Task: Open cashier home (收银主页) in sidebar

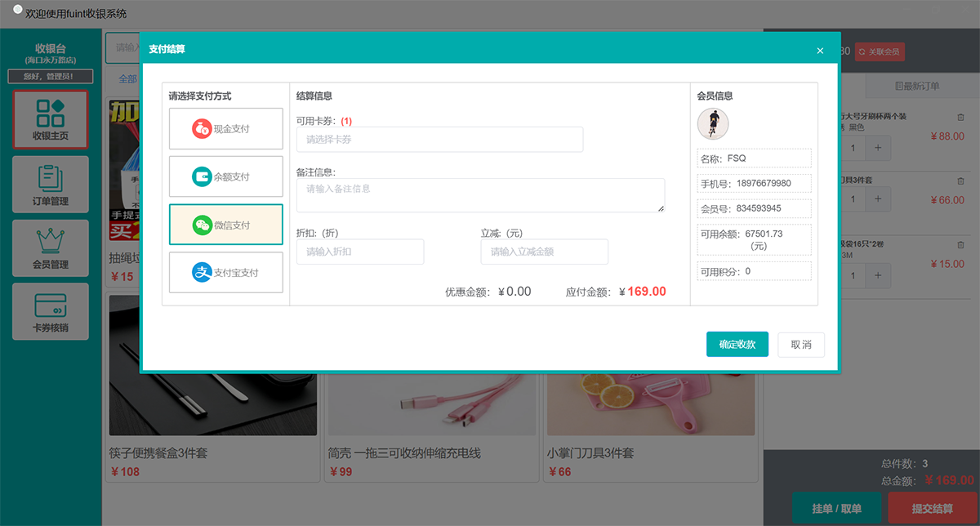Action: tap(51, 119)
